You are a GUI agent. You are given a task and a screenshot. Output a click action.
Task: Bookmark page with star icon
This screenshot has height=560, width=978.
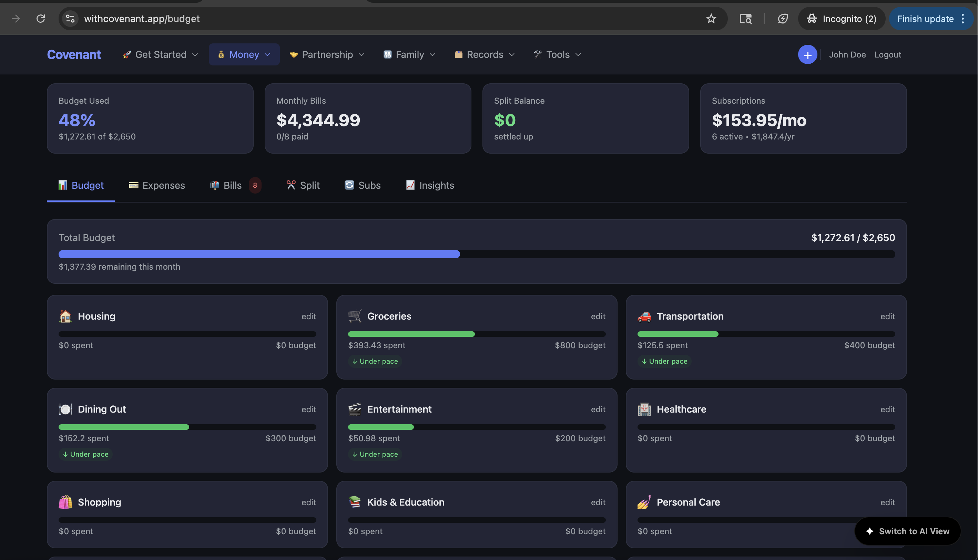click(711, 19)
